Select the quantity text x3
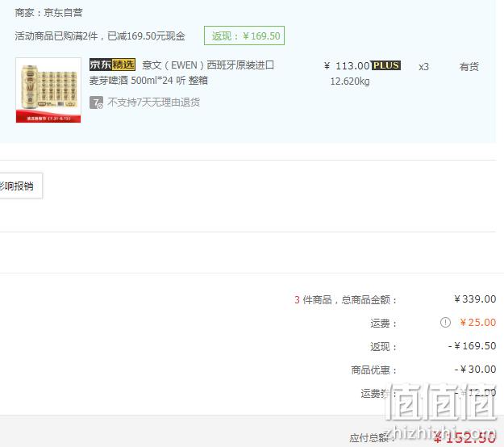Image resolution: width=504 pixels, height=447 pixels. coord(423,67)
